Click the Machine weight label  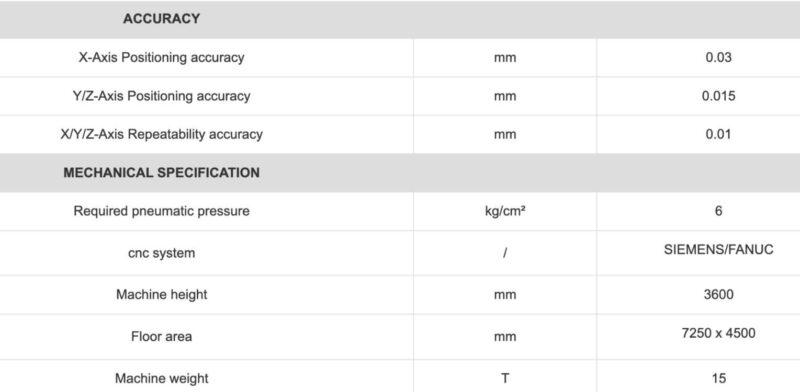click(161, 378)
